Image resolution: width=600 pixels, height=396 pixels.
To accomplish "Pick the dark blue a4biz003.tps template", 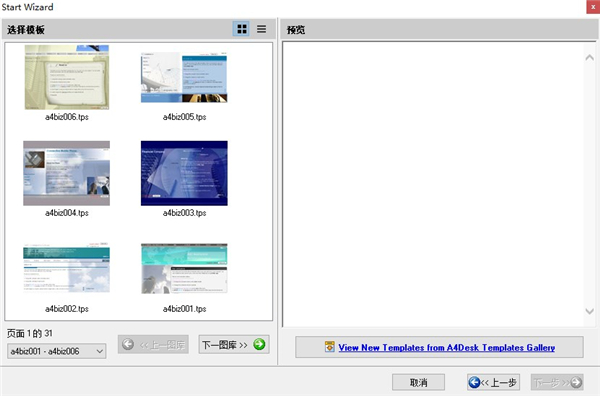I will click(x=184, y=173).
